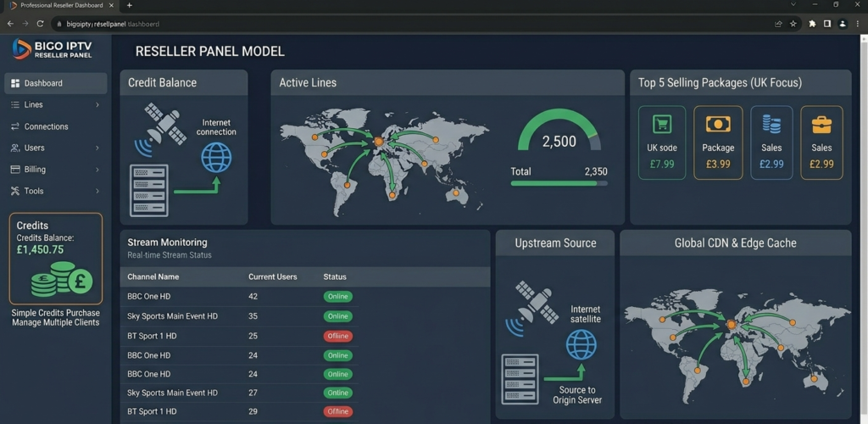Expand the Lines submenu chevron
The width and height of the screenshot is (868, 424).
point(97,104)
